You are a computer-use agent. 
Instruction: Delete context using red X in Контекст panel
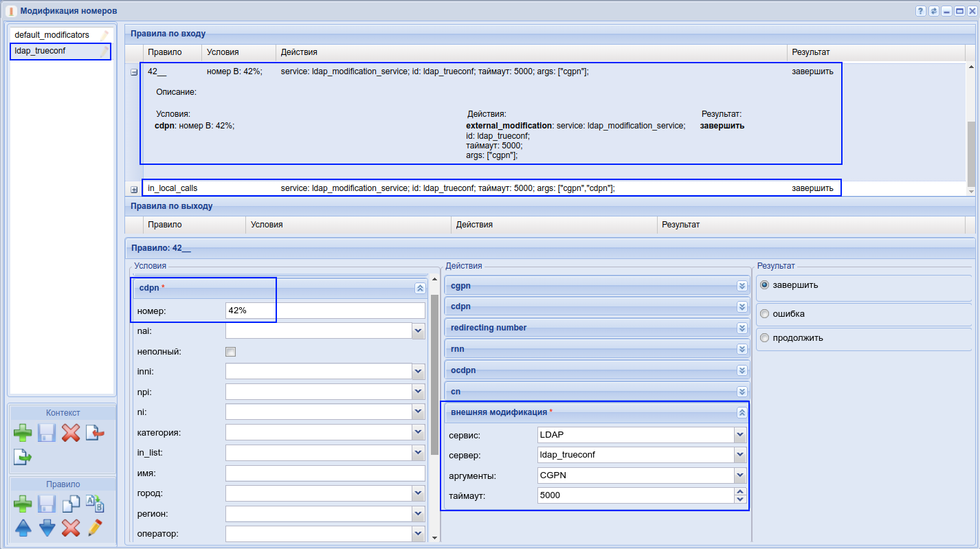click(x=71, y=433)
